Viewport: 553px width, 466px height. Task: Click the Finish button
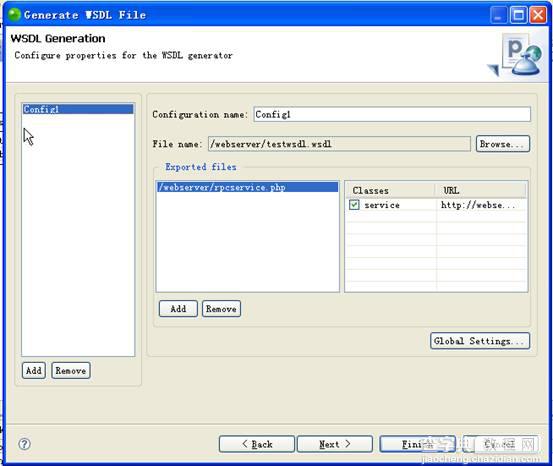[x=417, y=444]
